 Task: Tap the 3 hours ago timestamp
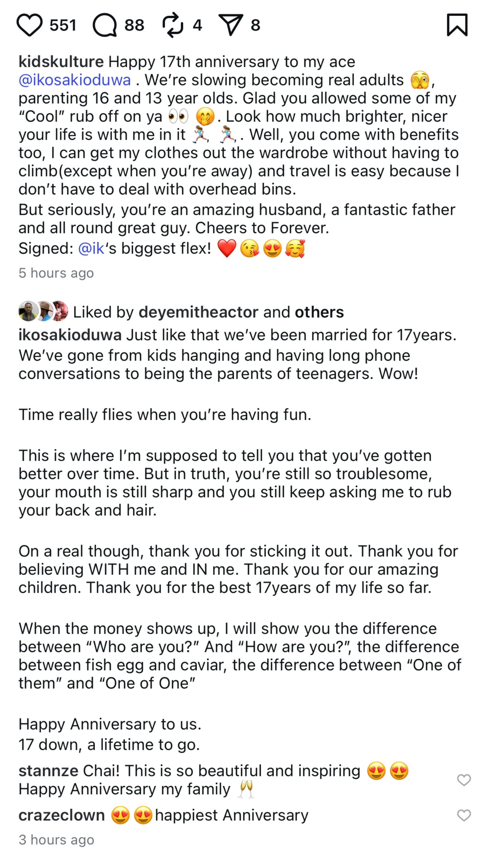tap(56, 840)
